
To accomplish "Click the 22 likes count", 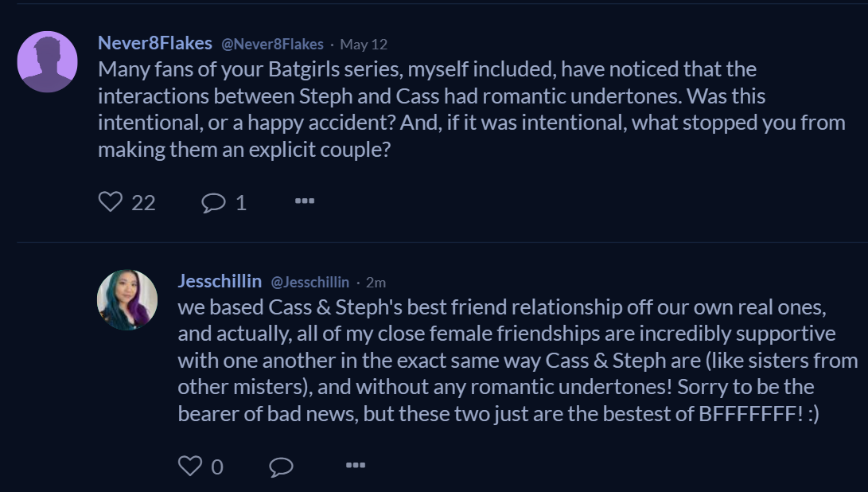I will (143, 203).
